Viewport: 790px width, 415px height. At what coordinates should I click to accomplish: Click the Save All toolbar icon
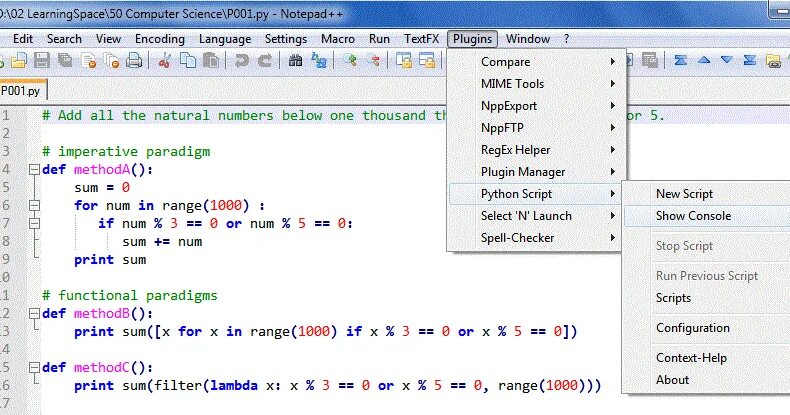click(65, 60)
